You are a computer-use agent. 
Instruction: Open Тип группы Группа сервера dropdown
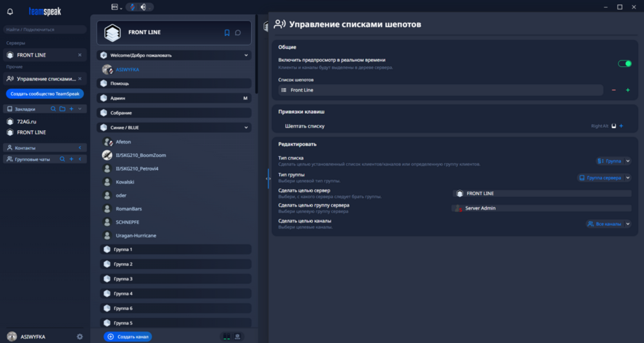604,178
